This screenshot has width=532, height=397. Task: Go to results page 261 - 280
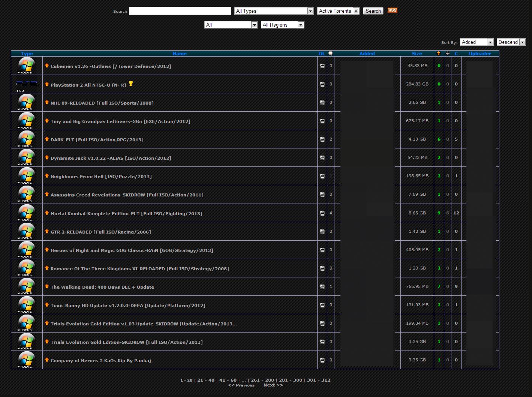[x=262, y=380]
